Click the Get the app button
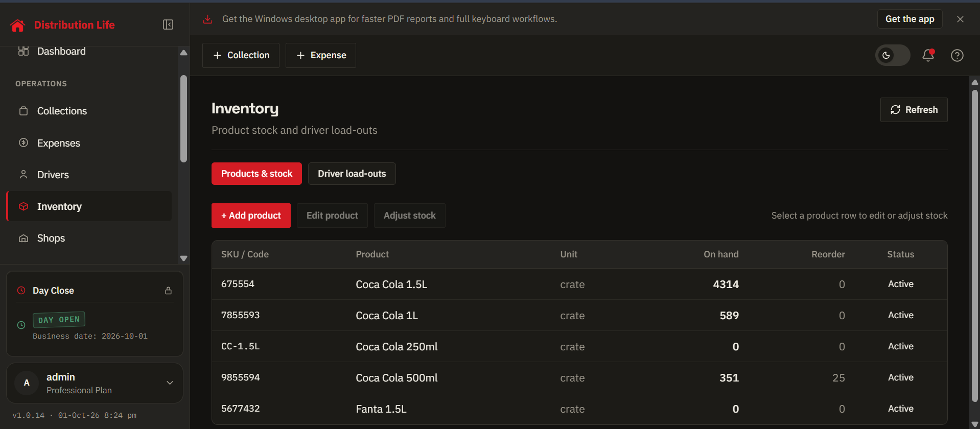Viewport: 980px width, 429px height. coord(909,19)
